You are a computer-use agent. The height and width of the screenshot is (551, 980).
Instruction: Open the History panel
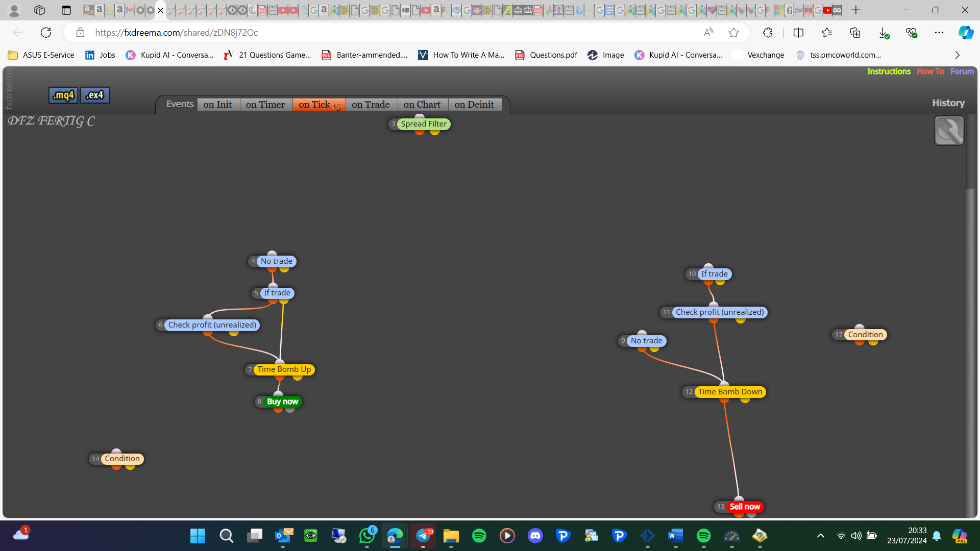(948, 103)
